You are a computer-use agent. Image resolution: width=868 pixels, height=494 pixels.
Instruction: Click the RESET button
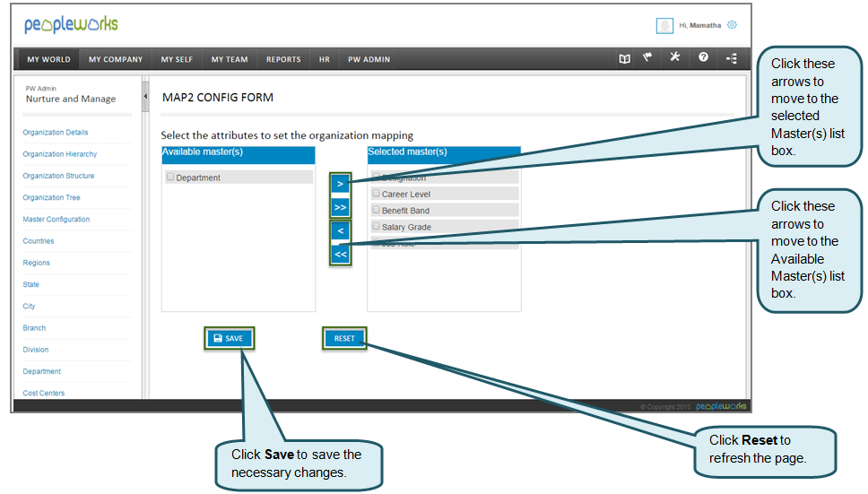click(344, 338)
